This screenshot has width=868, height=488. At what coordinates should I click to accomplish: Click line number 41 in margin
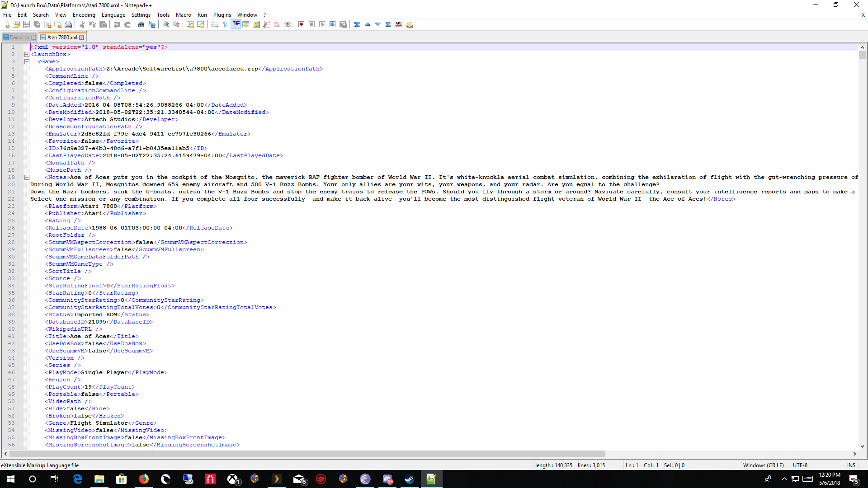11,336
